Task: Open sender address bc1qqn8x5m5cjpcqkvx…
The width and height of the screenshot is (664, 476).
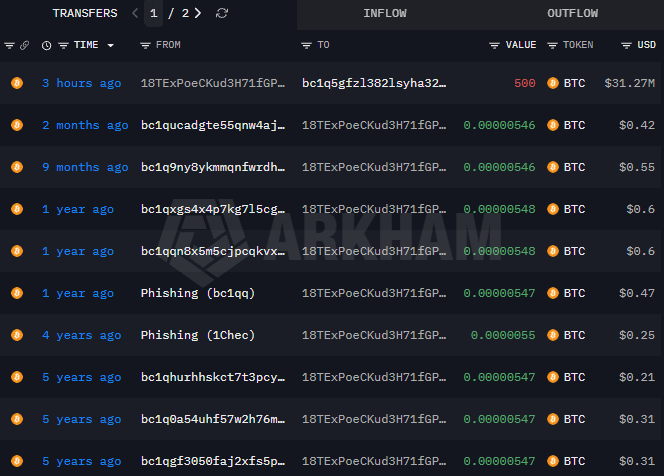Action: [213, 251]
